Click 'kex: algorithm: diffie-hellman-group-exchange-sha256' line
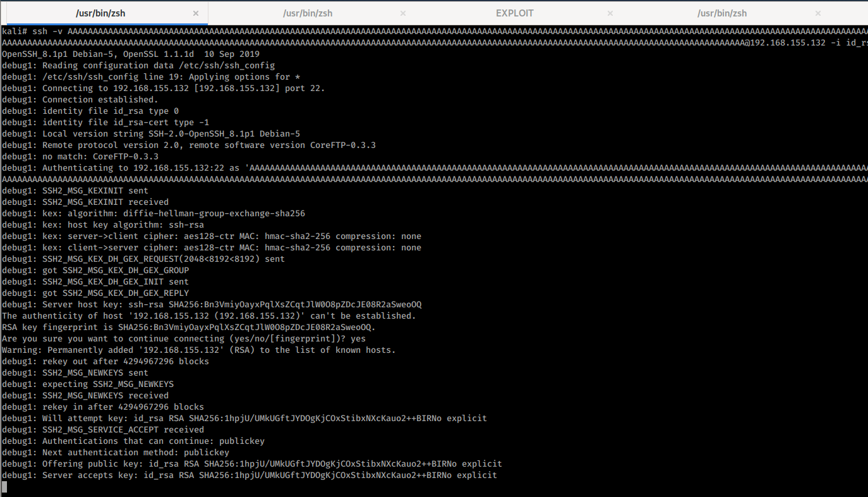 pyautogui.click(x=154, y=213)
